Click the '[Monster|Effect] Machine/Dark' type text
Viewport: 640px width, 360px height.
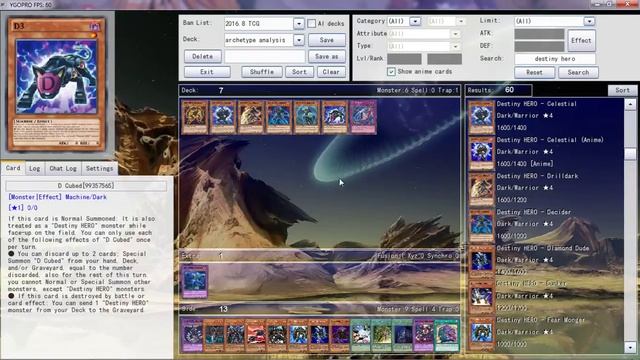pyautogui.click(x=58, y=197)
